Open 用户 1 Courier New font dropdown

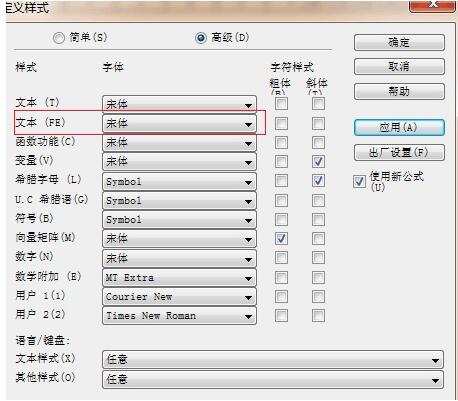(x=179, y=297)
